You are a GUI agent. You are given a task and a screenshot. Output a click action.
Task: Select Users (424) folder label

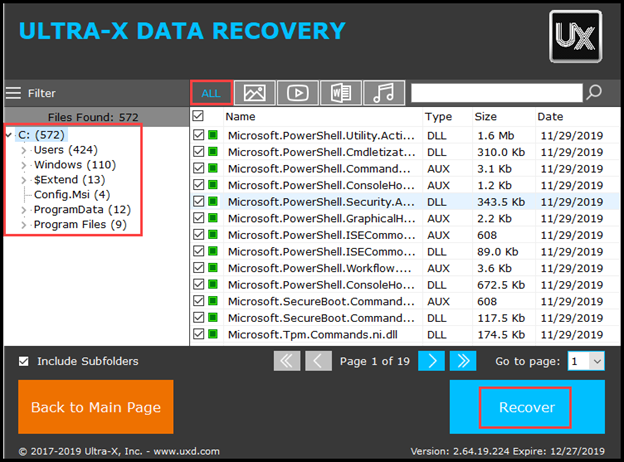pos(66,150)
